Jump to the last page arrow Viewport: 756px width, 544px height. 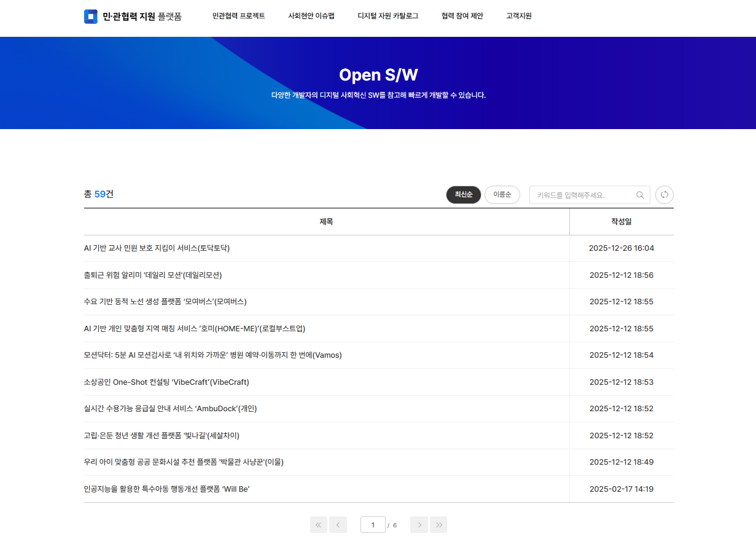click(438, 525)
